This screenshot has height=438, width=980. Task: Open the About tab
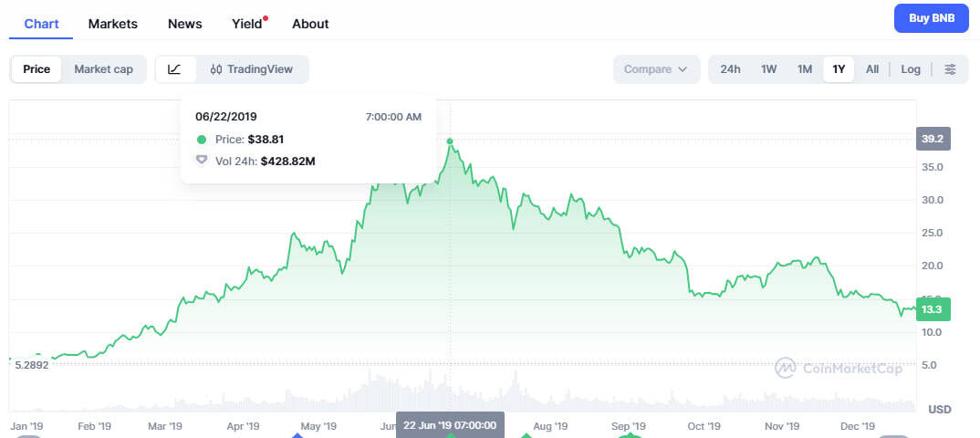coord(310,24)
